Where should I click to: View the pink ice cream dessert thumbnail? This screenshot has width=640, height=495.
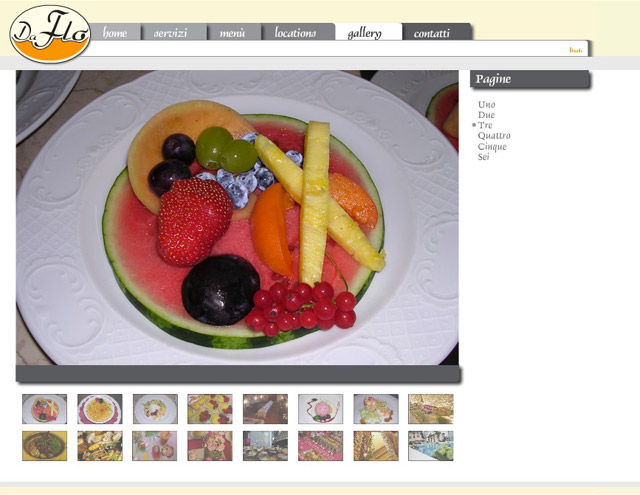320,409
